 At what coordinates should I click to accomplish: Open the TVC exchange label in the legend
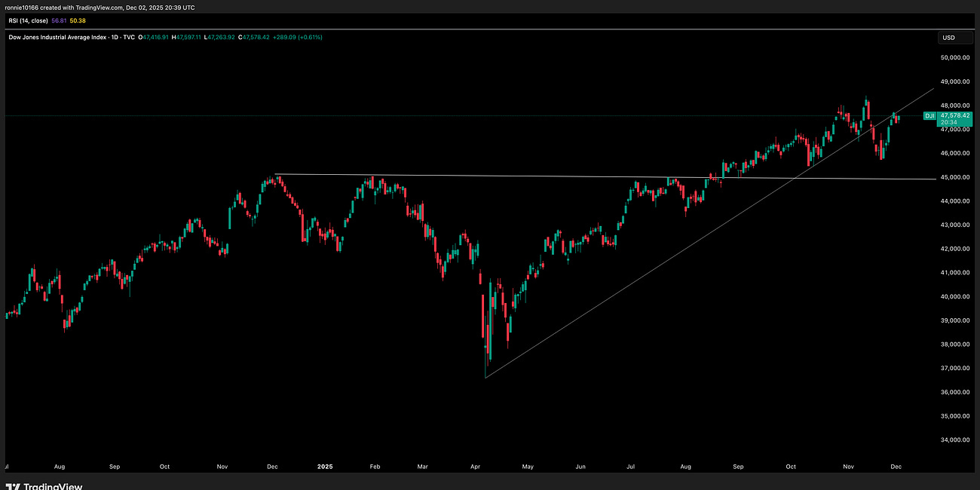pyautogui.click(x=128, y=36)
